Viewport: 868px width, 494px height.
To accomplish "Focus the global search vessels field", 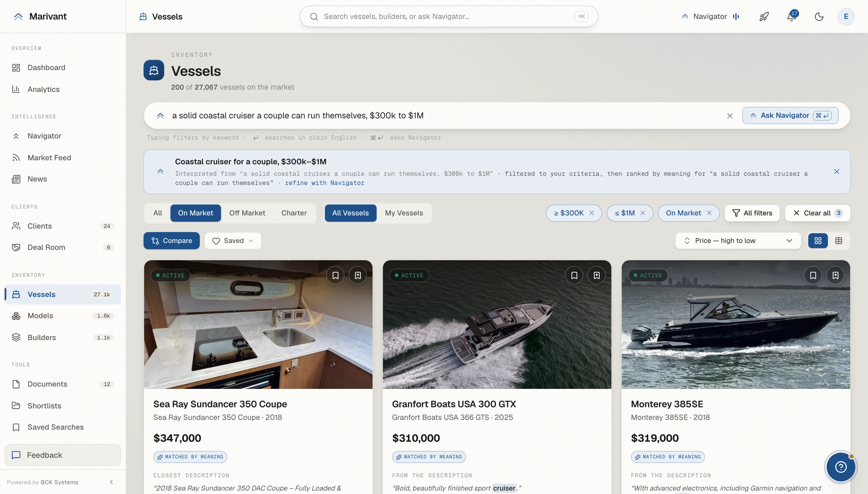I will click(448, 16).
